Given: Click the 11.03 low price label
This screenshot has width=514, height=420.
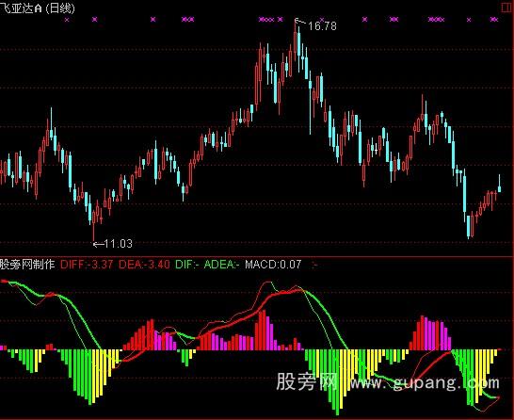Looking at the screenshot, I should tap(118, 244).
